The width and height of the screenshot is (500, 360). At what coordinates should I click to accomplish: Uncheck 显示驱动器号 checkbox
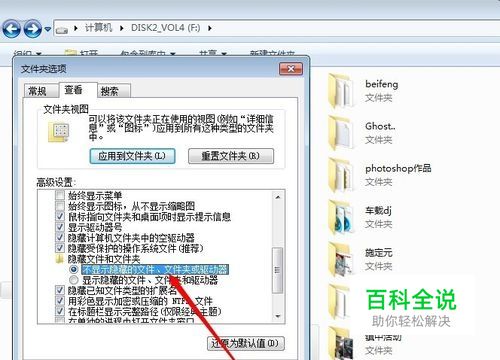click(x=60, y=227)
